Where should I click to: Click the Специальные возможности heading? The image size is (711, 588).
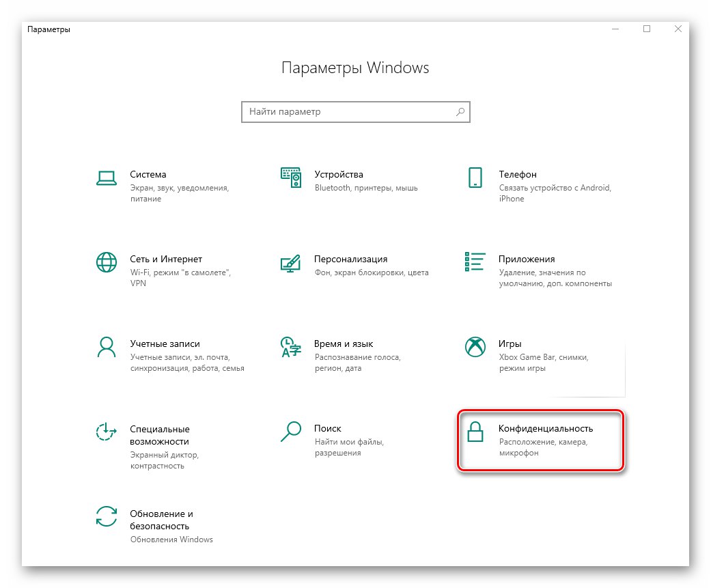click(159, 435)
